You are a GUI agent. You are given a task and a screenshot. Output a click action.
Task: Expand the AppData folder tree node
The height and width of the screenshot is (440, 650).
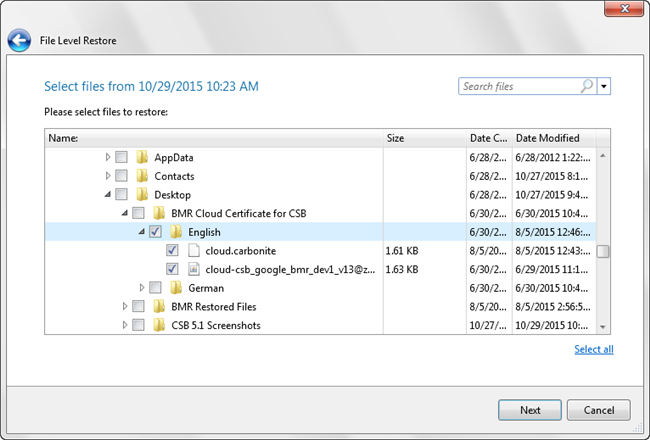click(108, 158)
